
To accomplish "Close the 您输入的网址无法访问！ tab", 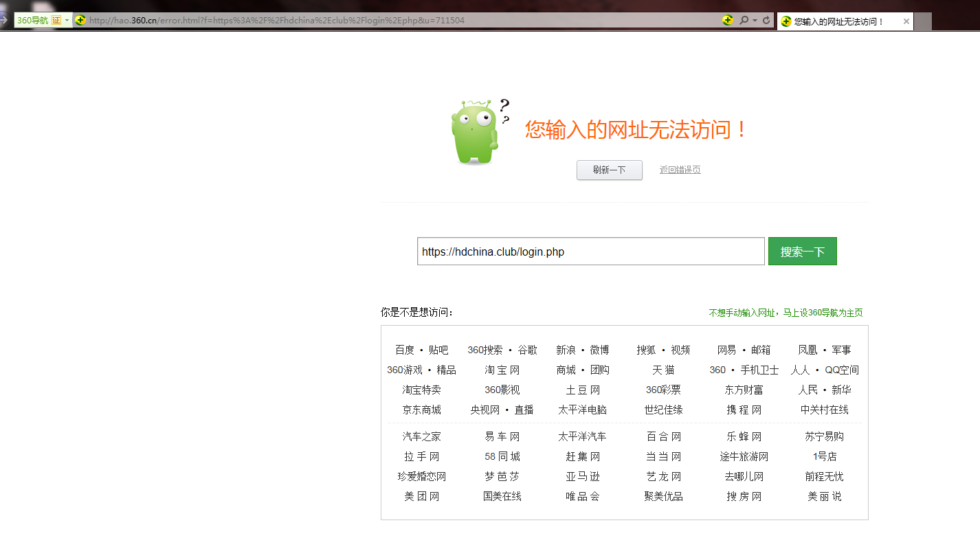I will (x=906, y=21).
